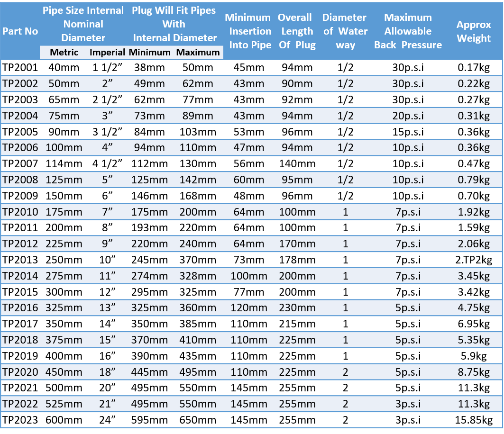The image size is (504, 434).
Task: Click the 20p.s.i pressure cell
Action: click(408, 116)
